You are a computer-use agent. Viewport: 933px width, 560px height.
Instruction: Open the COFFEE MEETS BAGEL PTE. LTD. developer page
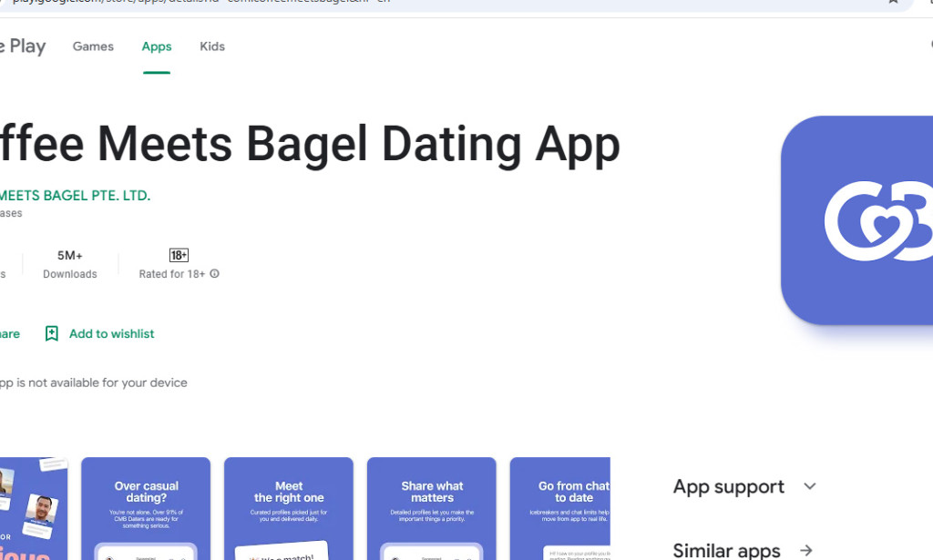(75, 195)
